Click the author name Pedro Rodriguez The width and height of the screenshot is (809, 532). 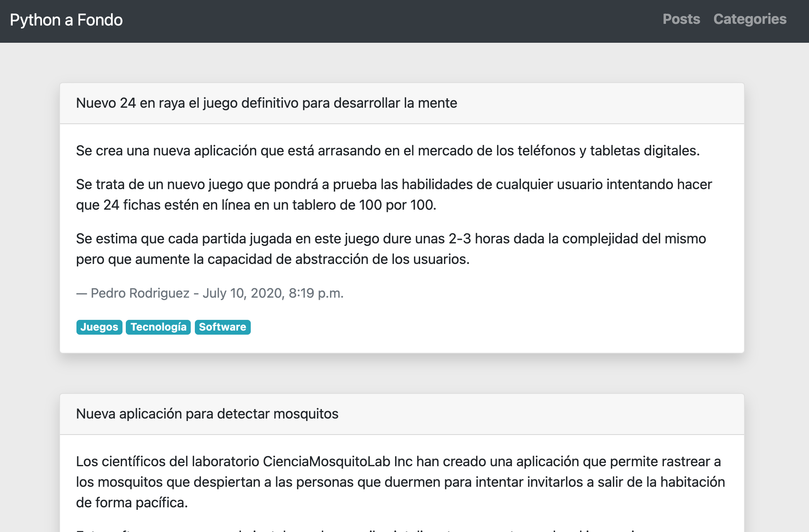pos(141,293)
